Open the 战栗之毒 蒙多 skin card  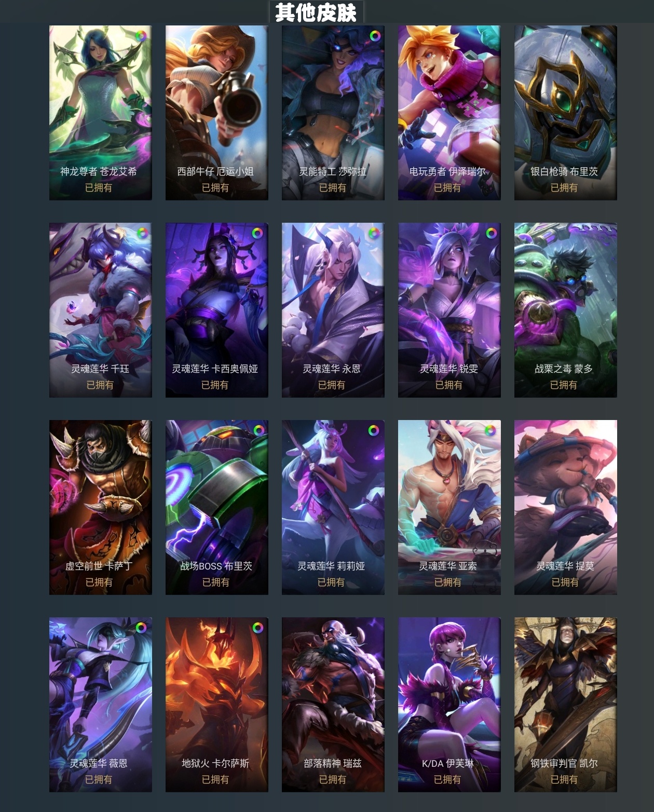coord(566,310)
